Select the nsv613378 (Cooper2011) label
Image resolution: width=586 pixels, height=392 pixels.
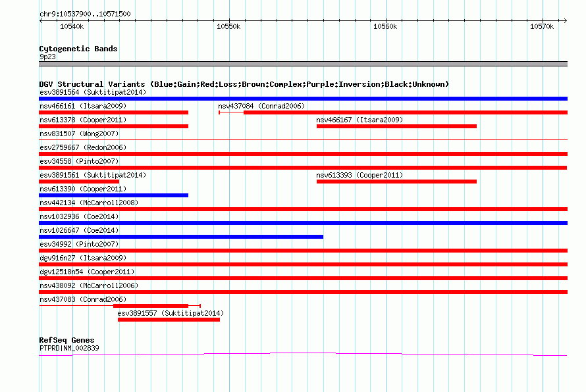tap(83, 120)
